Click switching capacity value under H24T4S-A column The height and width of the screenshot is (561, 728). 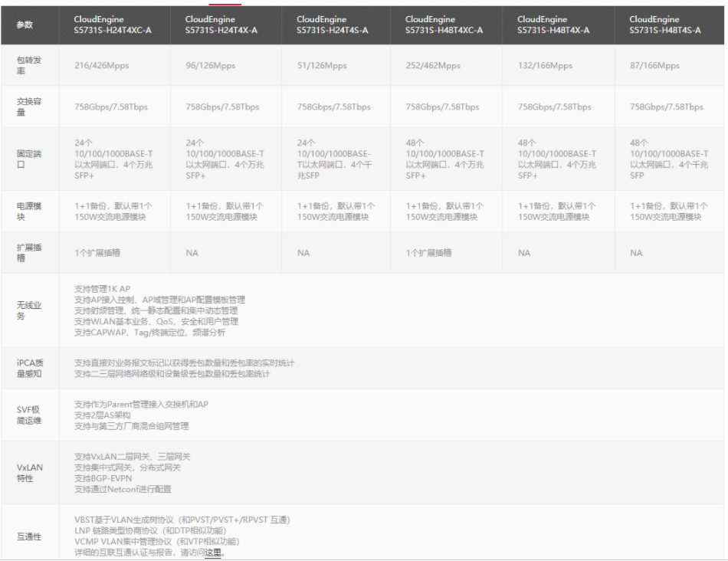[334, 107]
